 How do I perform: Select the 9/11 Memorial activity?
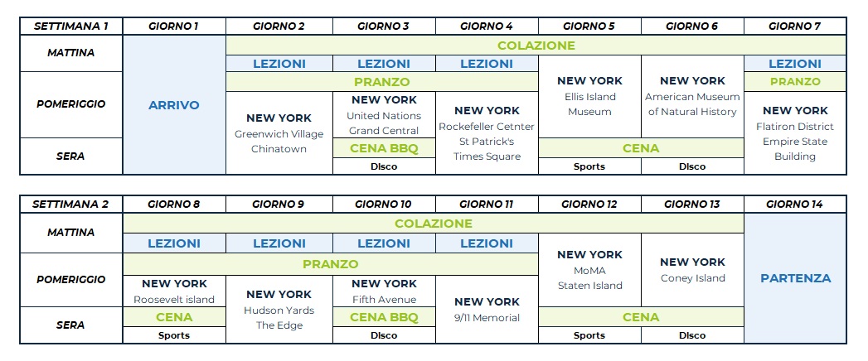(x=486, y=310)
